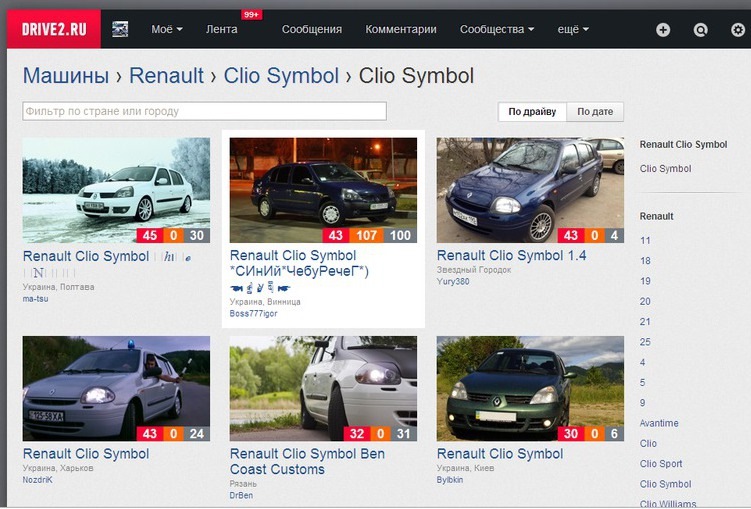Open ma-tsu user profile link
751x509 pixels.
click(35, 299)
